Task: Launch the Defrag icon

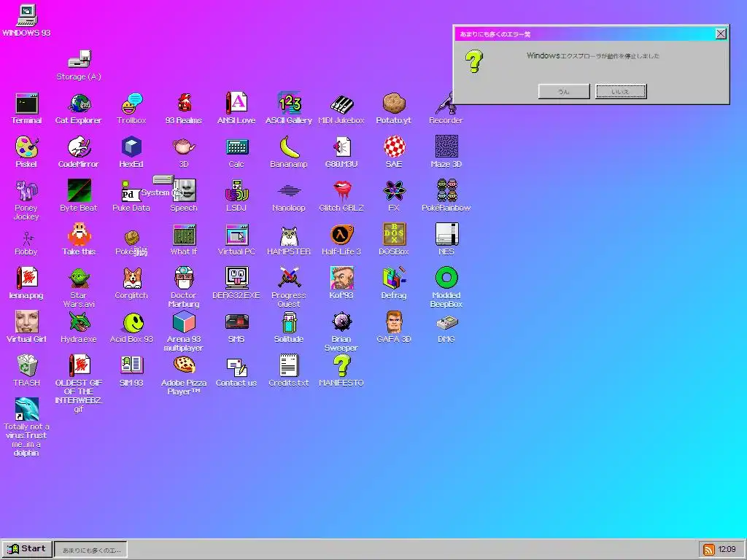Action: (x=394, y=279)
